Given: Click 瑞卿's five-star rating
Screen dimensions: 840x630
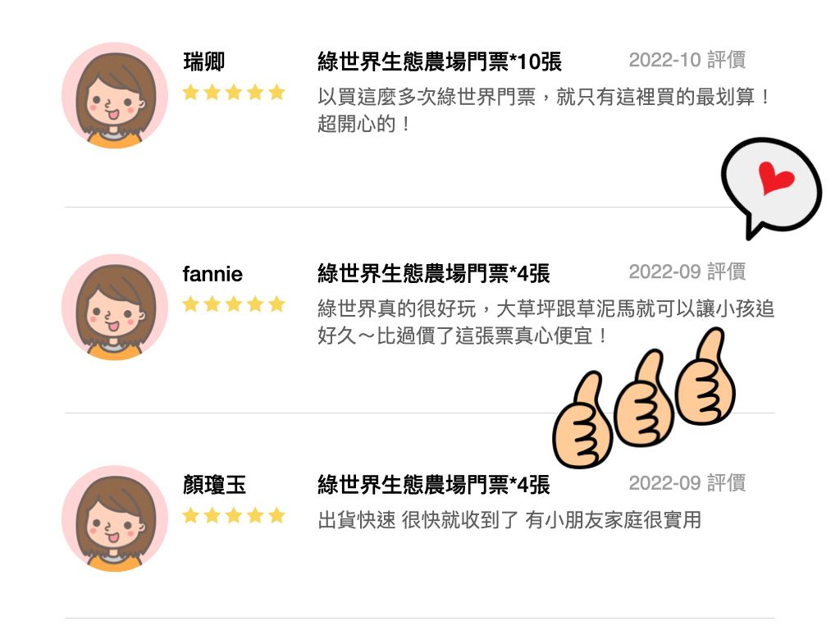Looking at the screenshot, I should point(234,92).
